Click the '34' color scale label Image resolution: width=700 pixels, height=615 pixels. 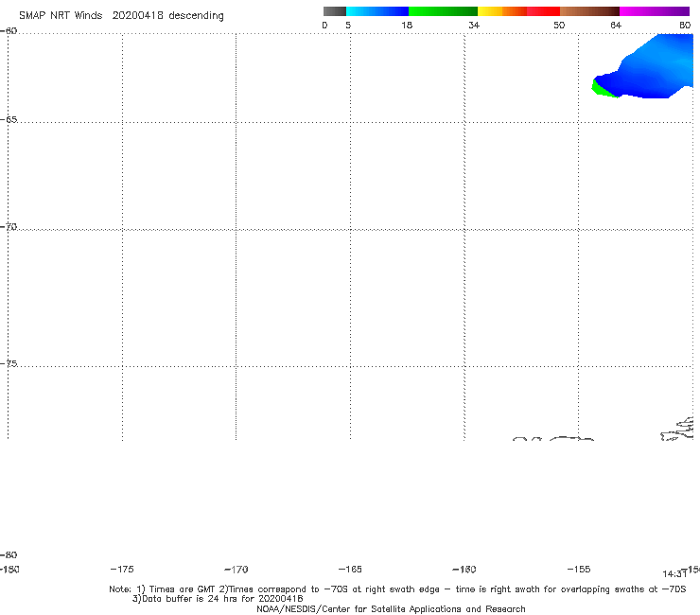click(474, 25)
